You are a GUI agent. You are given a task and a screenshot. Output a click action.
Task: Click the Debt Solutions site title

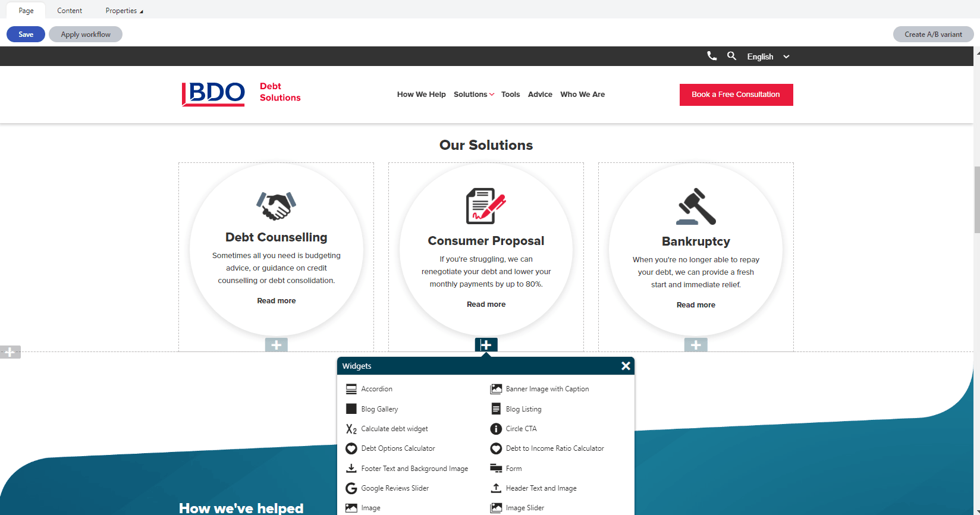tap(280, 92)
